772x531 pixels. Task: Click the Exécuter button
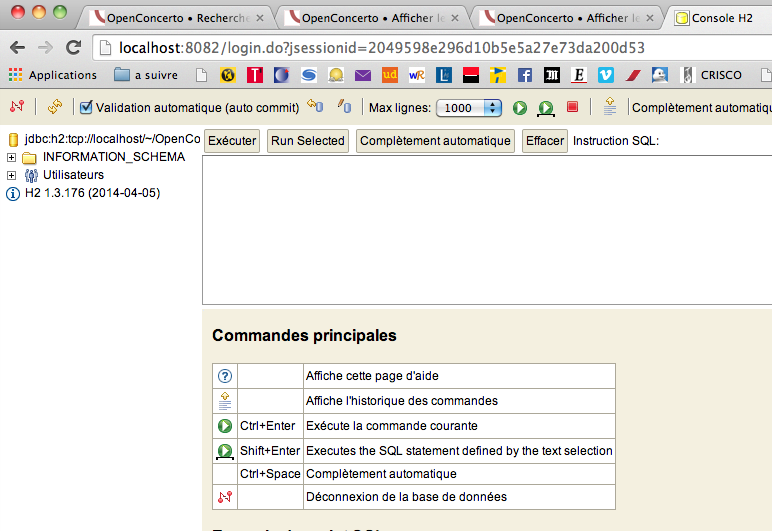pyautogui.click(x=231, y=141)
